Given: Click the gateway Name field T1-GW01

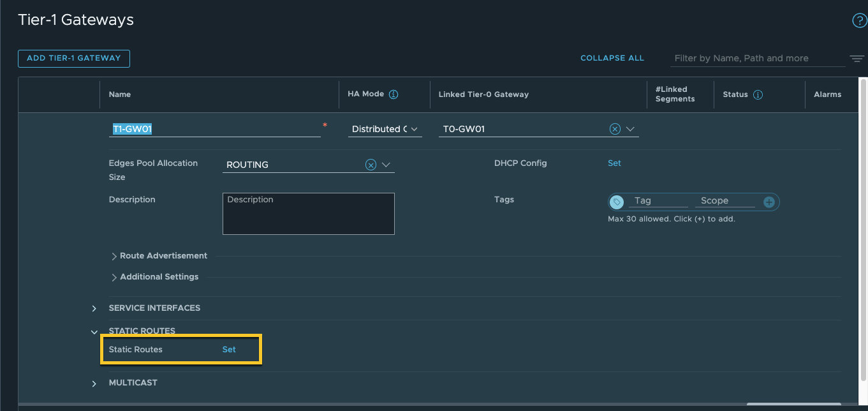Looking at the screenshot, I should coord(214,129).
